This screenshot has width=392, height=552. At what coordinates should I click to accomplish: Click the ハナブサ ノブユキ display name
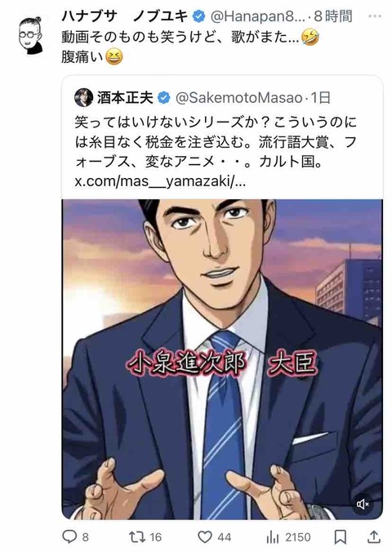point(125,16)
